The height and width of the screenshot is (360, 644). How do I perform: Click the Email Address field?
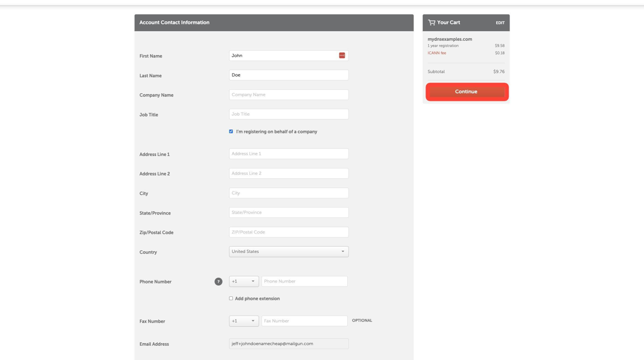pyautogui.click(x=289, y=343)
